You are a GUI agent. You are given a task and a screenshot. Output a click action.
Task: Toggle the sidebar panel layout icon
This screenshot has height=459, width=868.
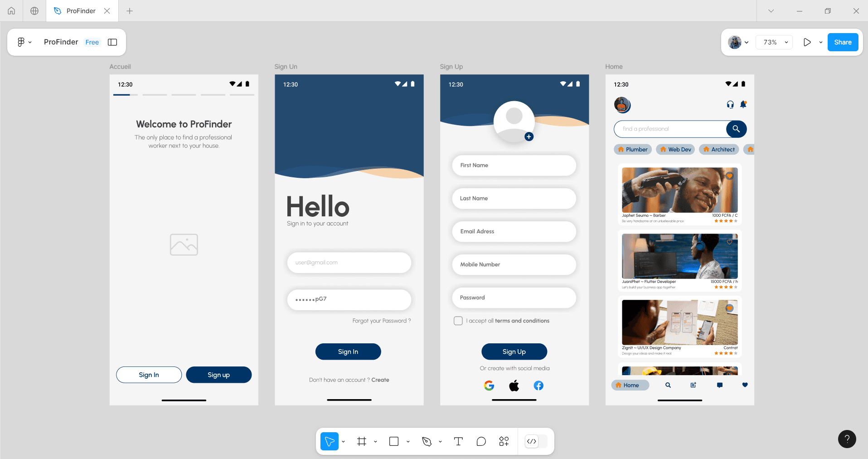pyautogui.click(x=112, y=42)
